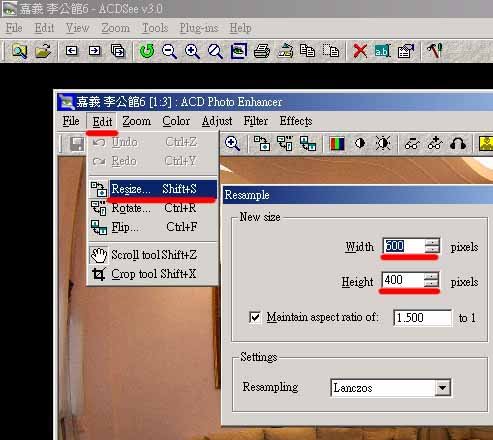Image resolution: width=493 pixels, height=440 pixels.
Task: Click inside the Height pixels field
Action: click(403, 280)
